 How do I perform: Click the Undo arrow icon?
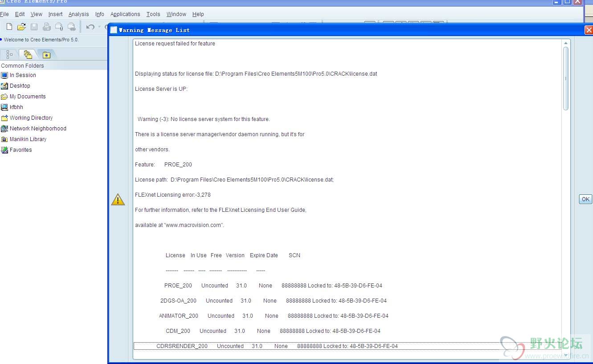(x=90, y=27)
